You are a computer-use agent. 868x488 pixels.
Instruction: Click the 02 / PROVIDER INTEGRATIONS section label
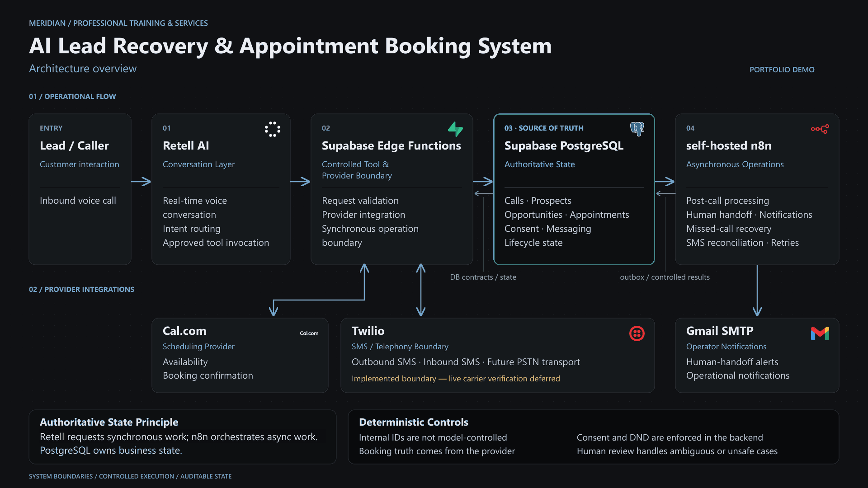pos(81,289)
